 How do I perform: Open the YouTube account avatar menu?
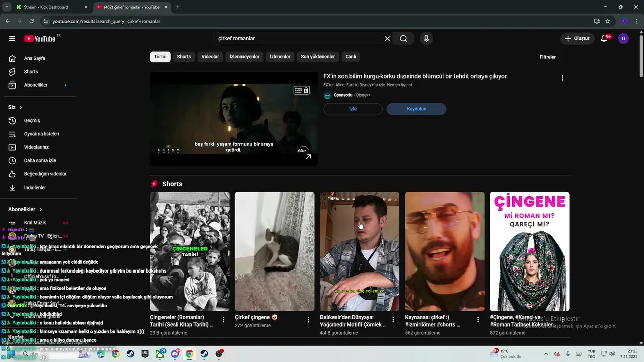tap(623, 39)
